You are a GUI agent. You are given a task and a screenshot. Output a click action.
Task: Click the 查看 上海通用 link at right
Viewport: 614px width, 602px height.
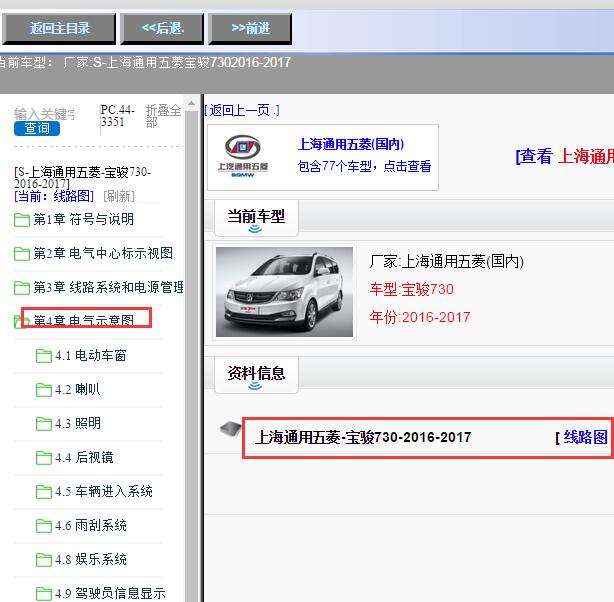point(565,156)
